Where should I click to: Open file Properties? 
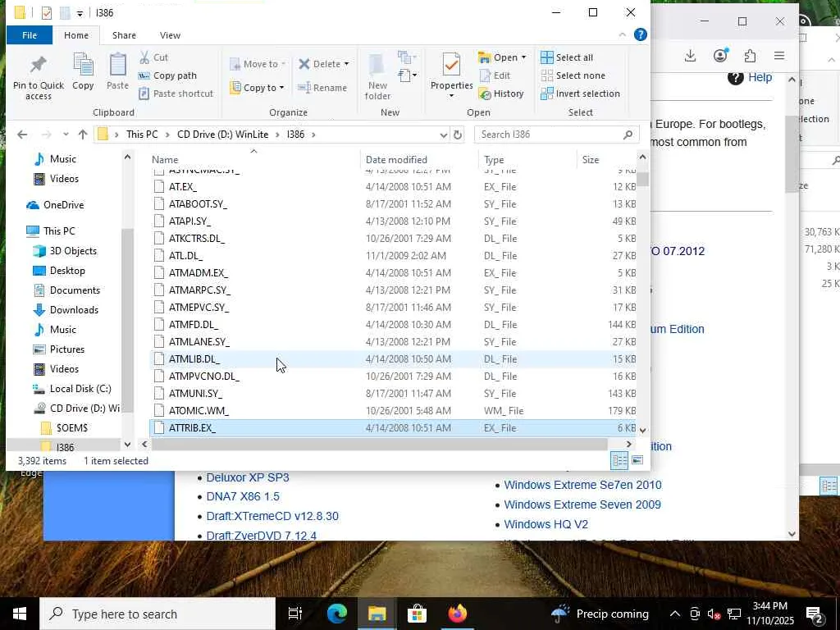point(451,75)
